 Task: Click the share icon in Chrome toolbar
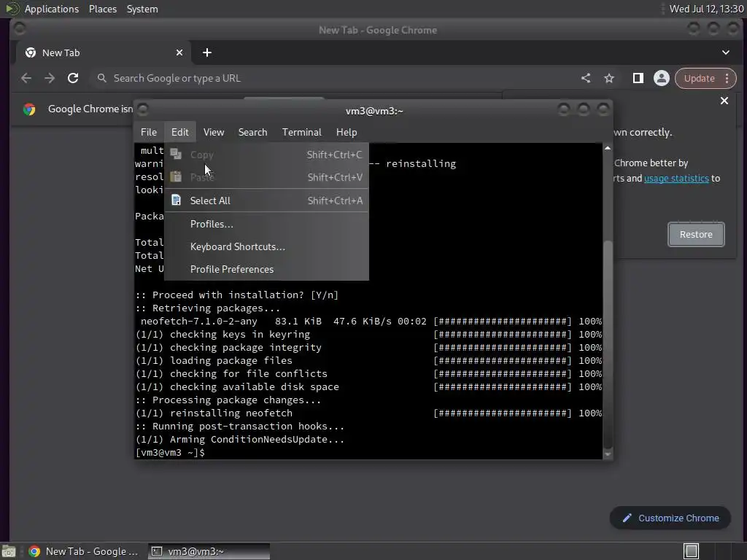click(x=586, y=78)
